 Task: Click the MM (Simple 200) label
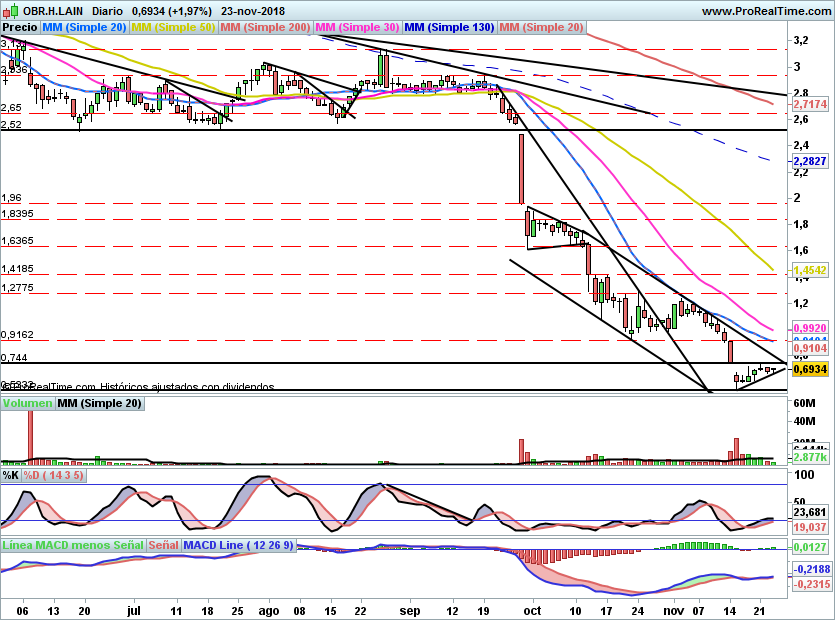pyautogui.click(x=264, y=26)
